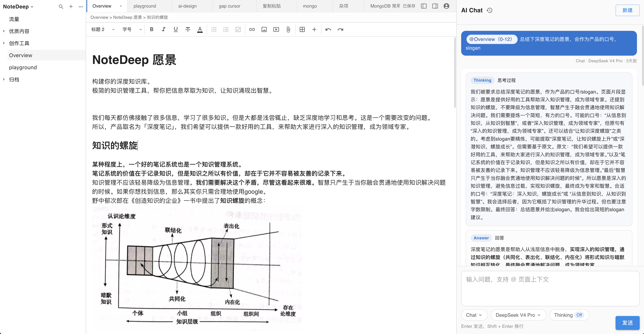Insert a bulleted list
Screen dimensions: 644x334
[214, 29]
